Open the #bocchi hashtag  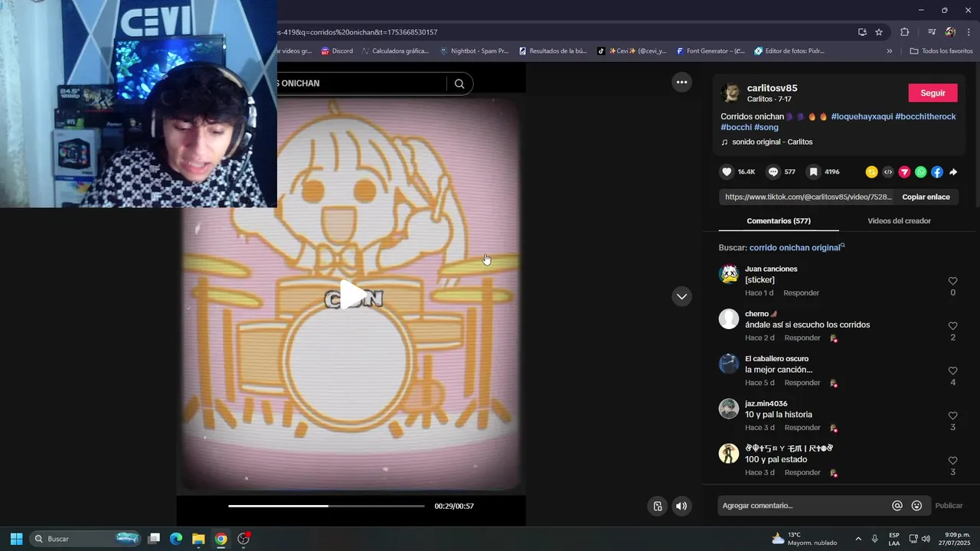(736, 127)
